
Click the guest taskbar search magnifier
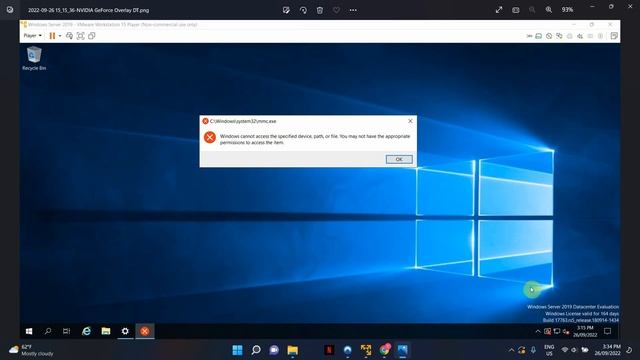[48, 331]
